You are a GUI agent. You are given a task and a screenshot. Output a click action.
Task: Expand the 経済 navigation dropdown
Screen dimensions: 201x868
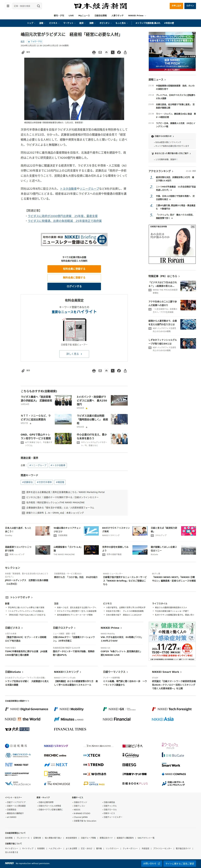coord(83,23)
